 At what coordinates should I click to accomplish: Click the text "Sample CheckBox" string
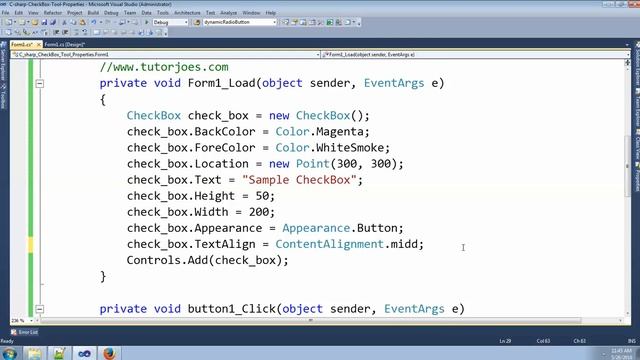(299, 180)
